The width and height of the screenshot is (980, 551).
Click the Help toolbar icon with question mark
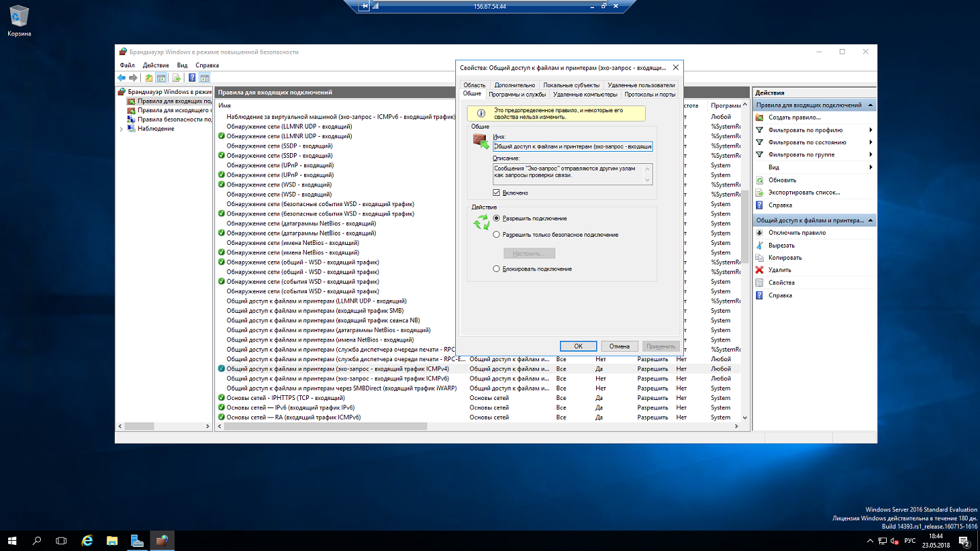click(193, 78)
